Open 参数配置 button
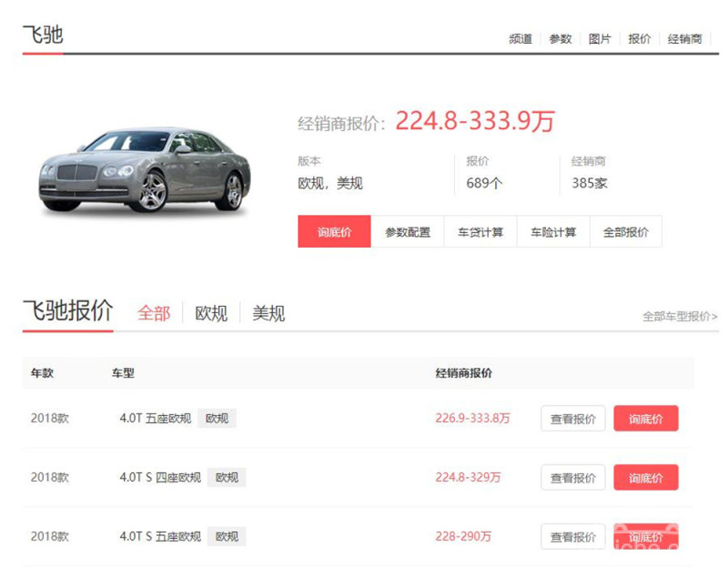728x568 pixels. click(408, 232)
